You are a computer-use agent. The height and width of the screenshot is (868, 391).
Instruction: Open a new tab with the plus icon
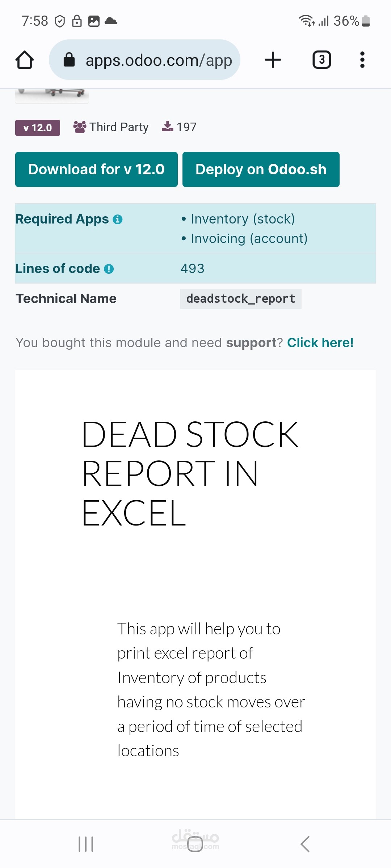pyautogui.click(x=272, y=60)
